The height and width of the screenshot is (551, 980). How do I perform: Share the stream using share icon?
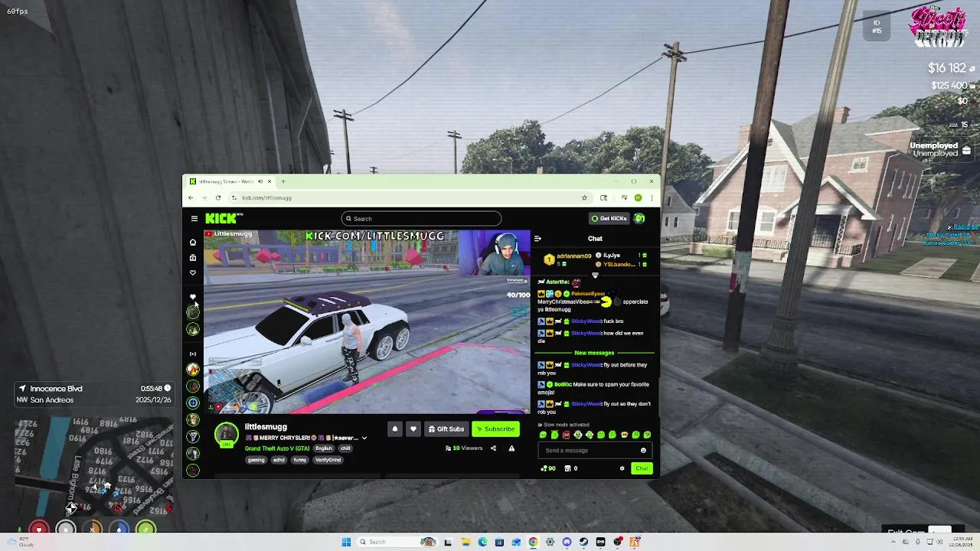(493, 448)
